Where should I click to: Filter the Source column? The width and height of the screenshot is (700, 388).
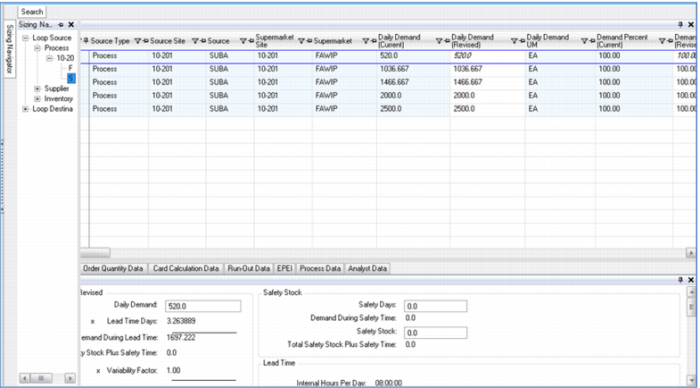click(x=243, y=41)
